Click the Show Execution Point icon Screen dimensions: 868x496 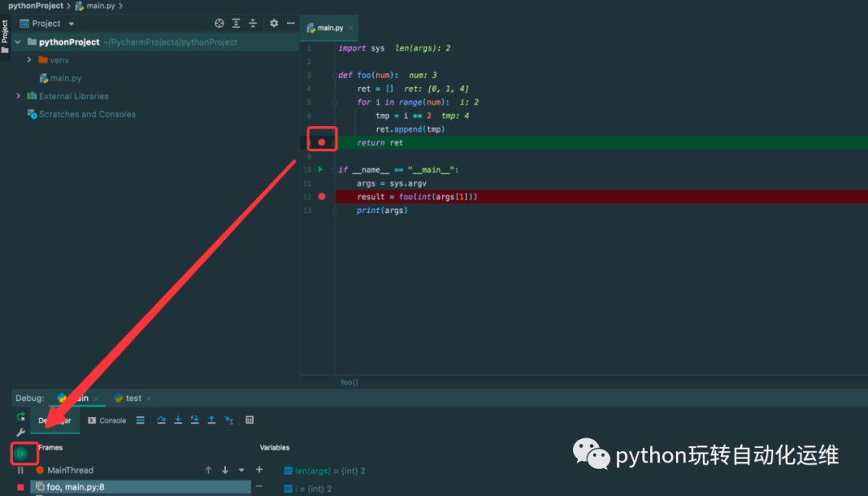140,420
